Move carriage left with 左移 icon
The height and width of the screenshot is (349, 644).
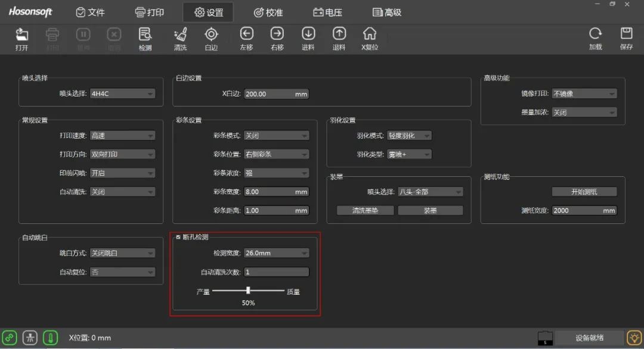246,38
